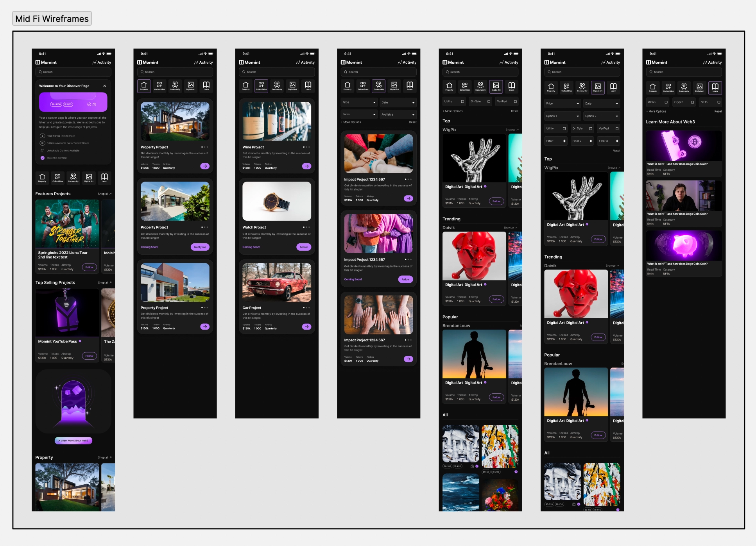This screenshot has width=756, height=546.
Task: Click the highlighted Learn book icon
Action: (715, 88)
